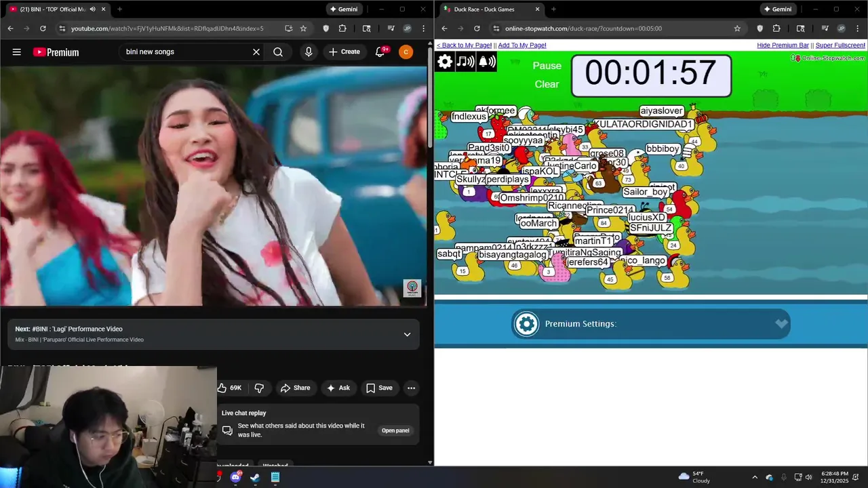This screenshot has width=868, height=488.
Task: Open Chrome menu in YouTube window
Action: [422, 28]
